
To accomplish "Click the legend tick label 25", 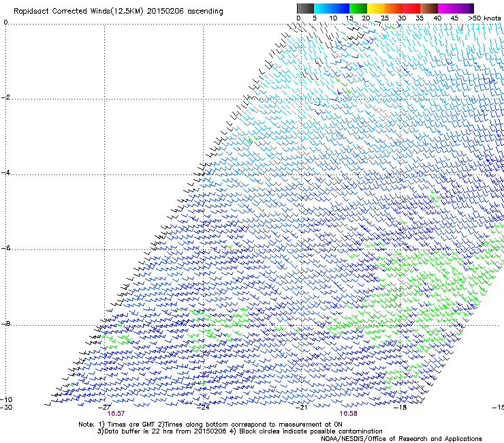I will click(384, 18).
